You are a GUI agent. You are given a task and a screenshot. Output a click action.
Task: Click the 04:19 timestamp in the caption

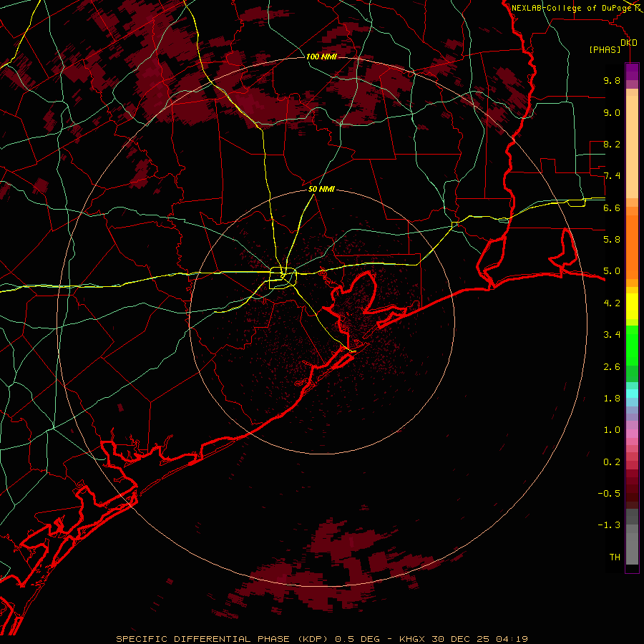(x=512, y=639)
